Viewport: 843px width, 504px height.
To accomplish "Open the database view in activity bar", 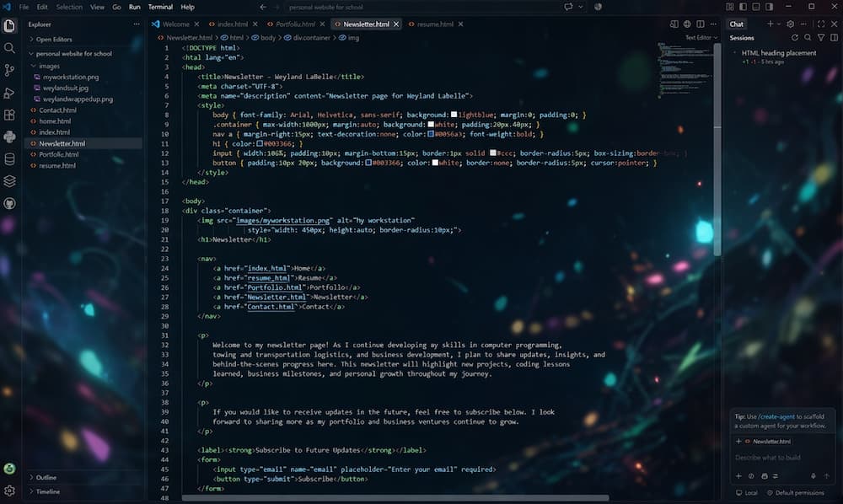I will [x=9, y=159].
